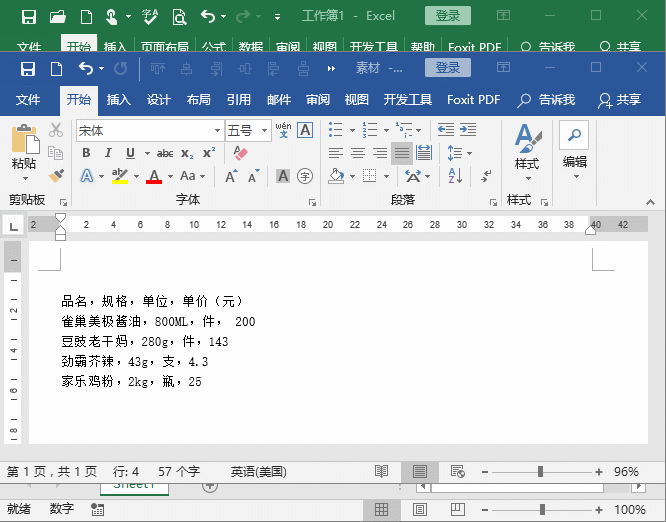Click the bullet list icon
Image resolution: width=666 pixels, height=522 pixels.
tap(336, 130)
